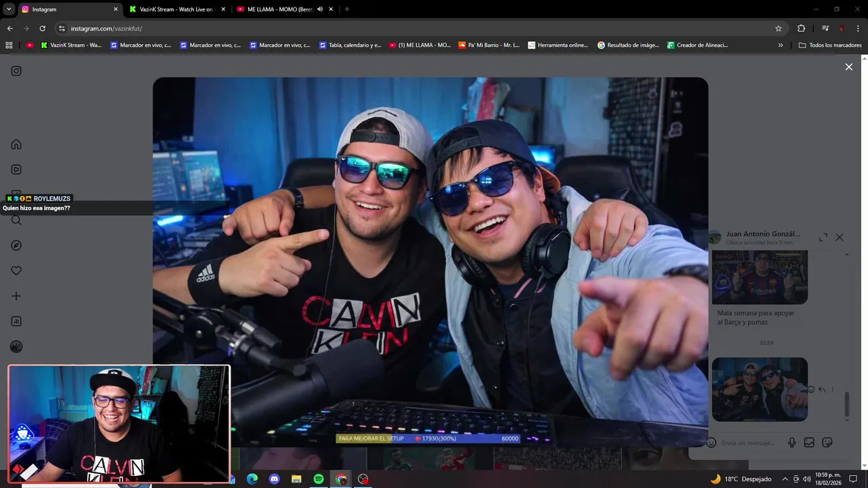Attach an image in chat
868x488 pixels.
point(809,443)
